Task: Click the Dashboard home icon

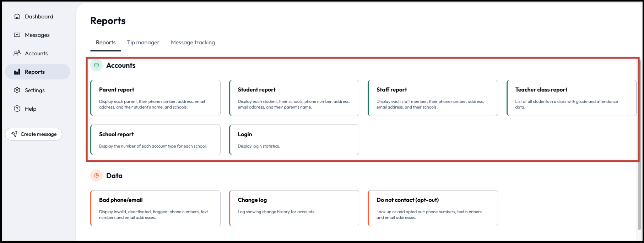Action: (17, 17)
